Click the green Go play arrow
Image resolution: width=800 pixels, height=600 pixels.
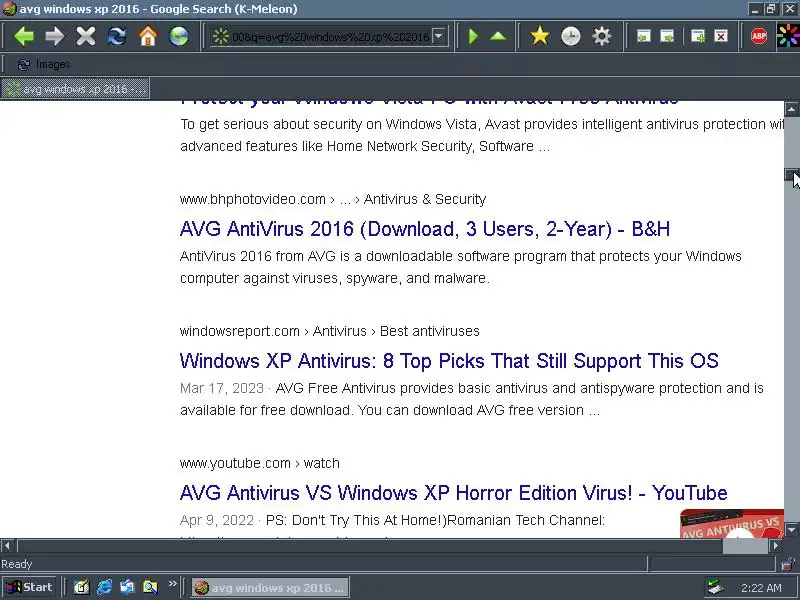point(473,36)
